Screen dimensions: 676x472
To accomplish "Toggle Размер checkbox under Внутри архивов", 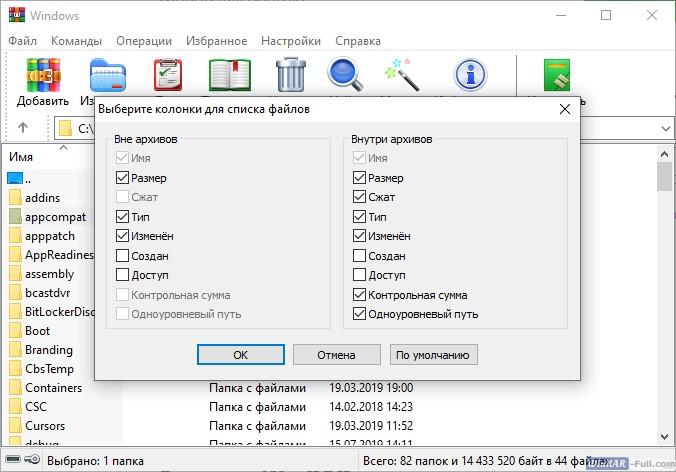I will (x=359, y=178).
